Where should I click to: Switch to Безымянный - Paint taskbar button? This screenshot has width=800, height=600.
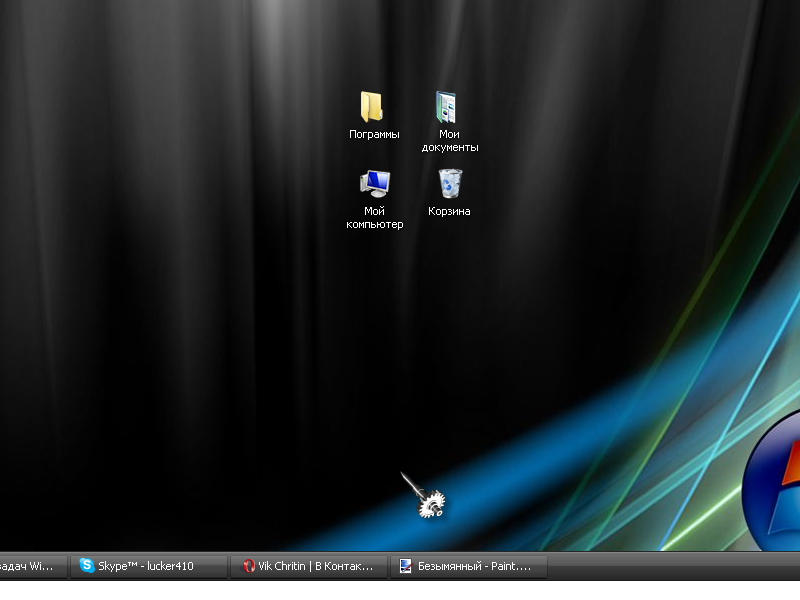tap(469, 566)
